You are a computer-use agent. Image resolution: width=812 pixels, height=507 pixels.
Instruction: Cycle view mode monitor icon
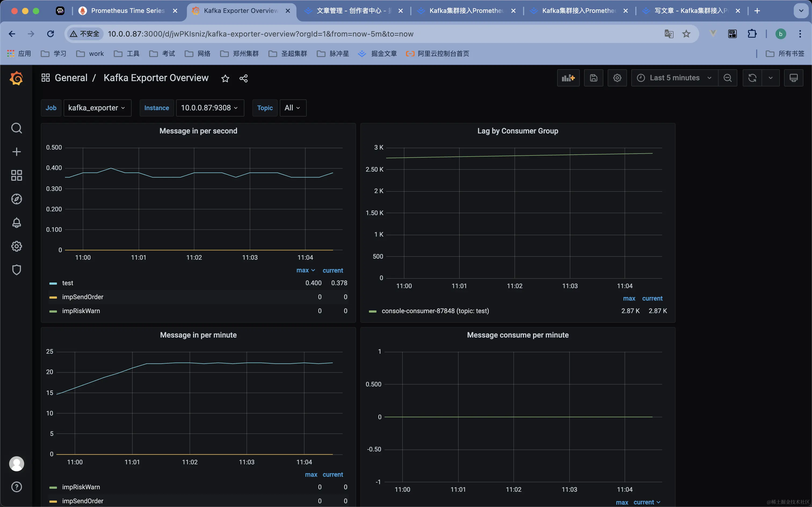pyautogui.click(x=793, y=78)
